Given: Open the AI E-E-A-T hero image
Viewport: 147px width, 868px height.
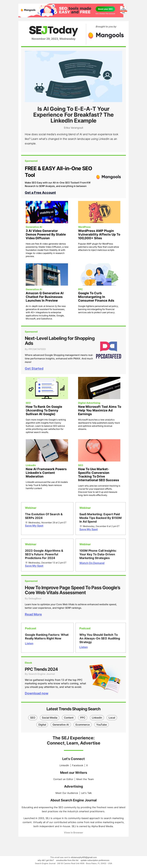Looking at the screenshot, I should 73,77.
